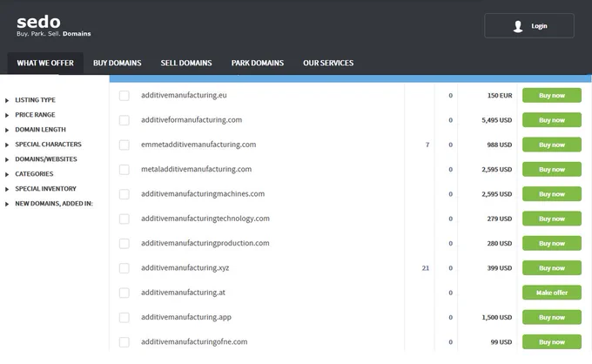Screen dimensions: 592x364
Task: Click Buy now for additivemanufacturing.app
Action: (x=552, y=318)
